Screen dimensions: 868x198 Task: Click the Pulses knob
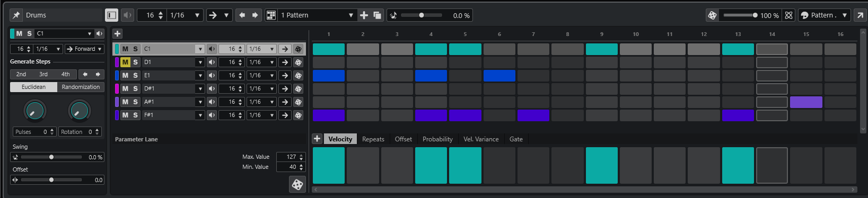tap(35, 111)
